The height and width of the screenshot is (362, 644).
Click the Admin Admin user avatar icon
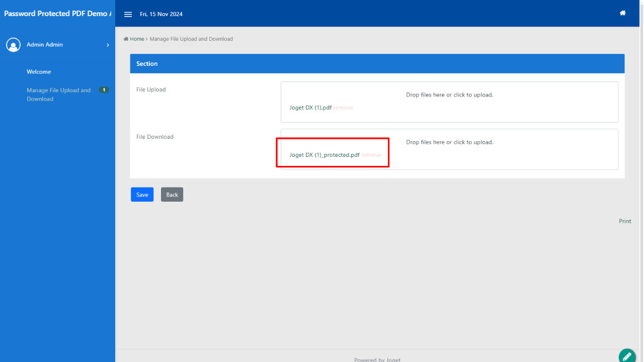13,45
